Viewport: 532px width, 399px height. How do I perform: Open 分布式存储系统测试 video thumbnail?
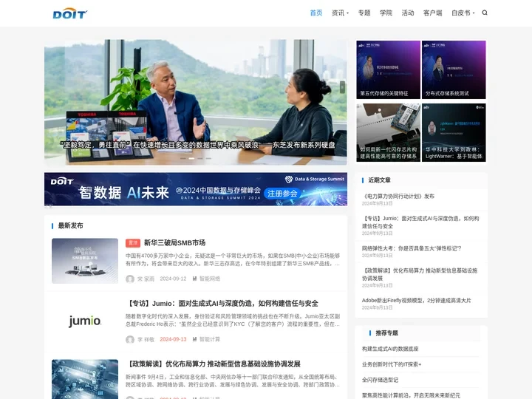454,70
